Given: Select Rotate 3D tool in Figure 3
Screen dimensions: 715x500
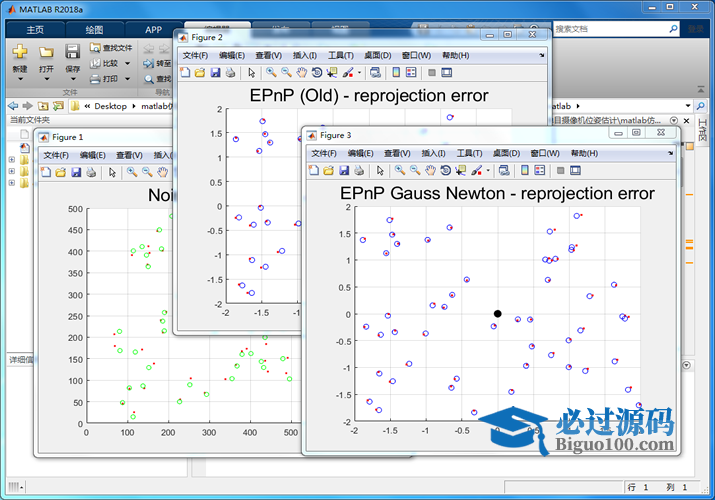Looking at the screenshot, I should [x=446, y=170].
